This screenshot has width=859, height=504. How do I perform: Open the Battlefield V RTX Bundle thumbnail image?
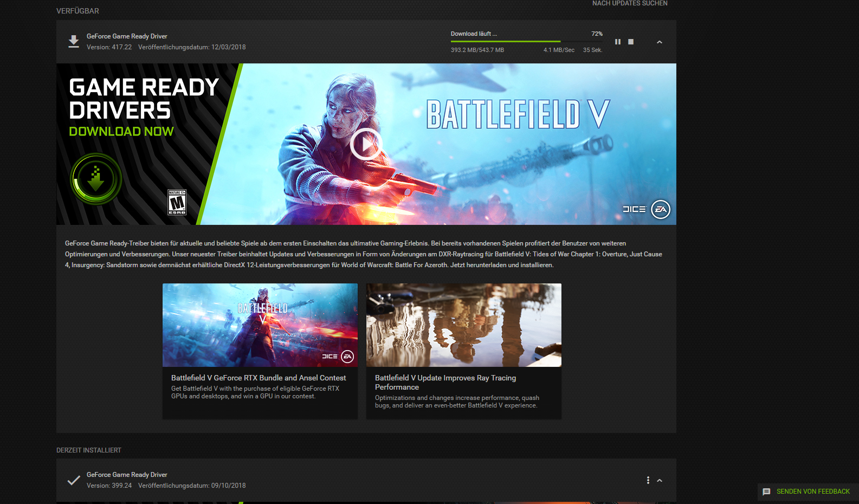pyautogui.click(x=260, y=325)
